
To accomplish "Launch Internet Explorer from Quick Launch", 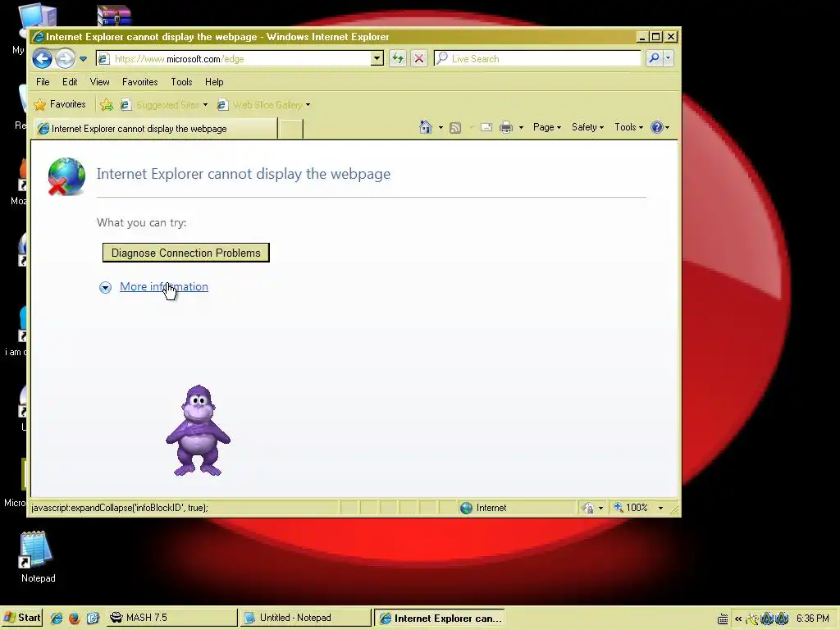I will [57, 618].
